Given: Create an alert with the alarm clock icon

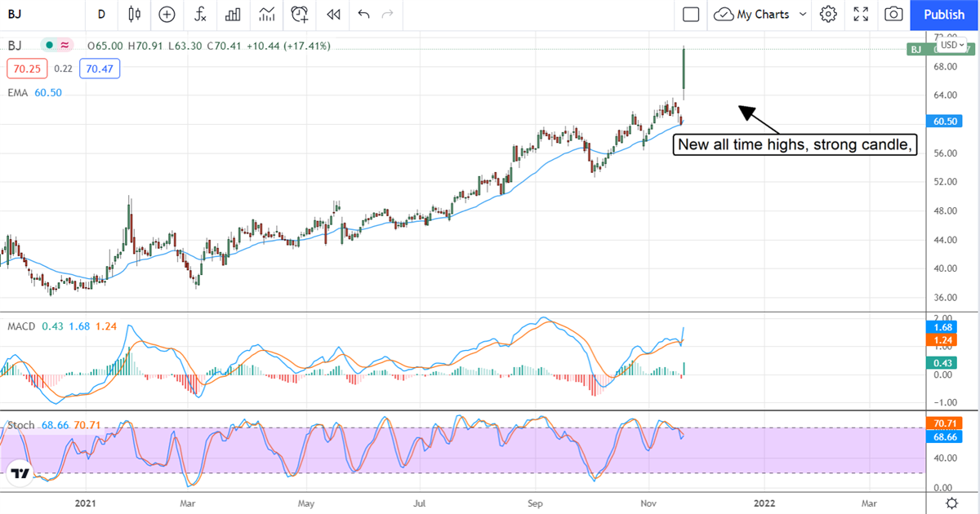Looking at the screenshot, I should pos(300,14).
